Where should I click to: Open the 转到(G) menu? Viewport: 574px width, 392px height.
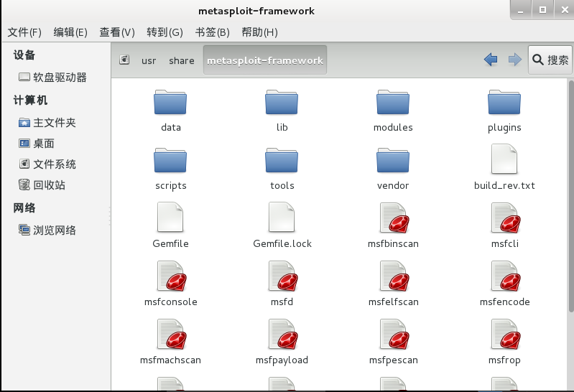point(165,32)
